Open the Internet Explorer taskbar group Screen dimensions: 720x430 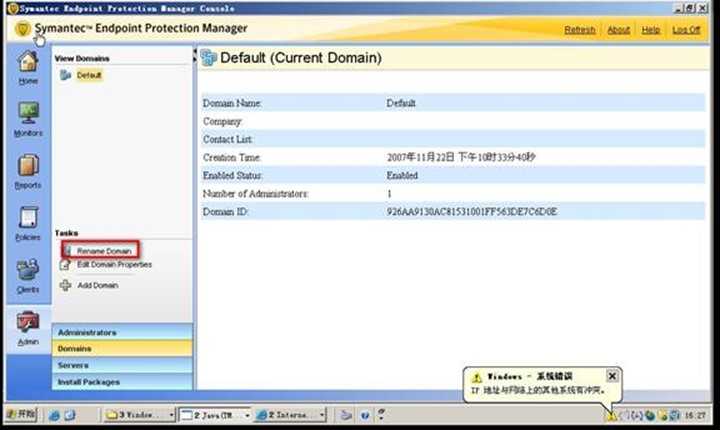[x=290, y=415]
